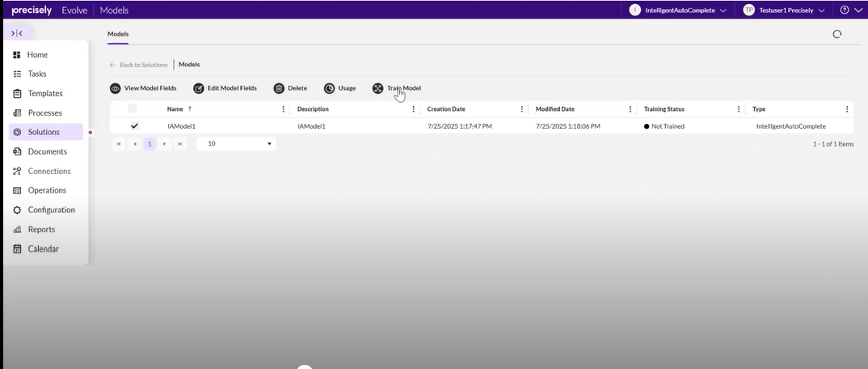Click the View Model Fields eye icon
This screenshot has height=369, width=868.
pyautogui.click(x=115, y=89)
